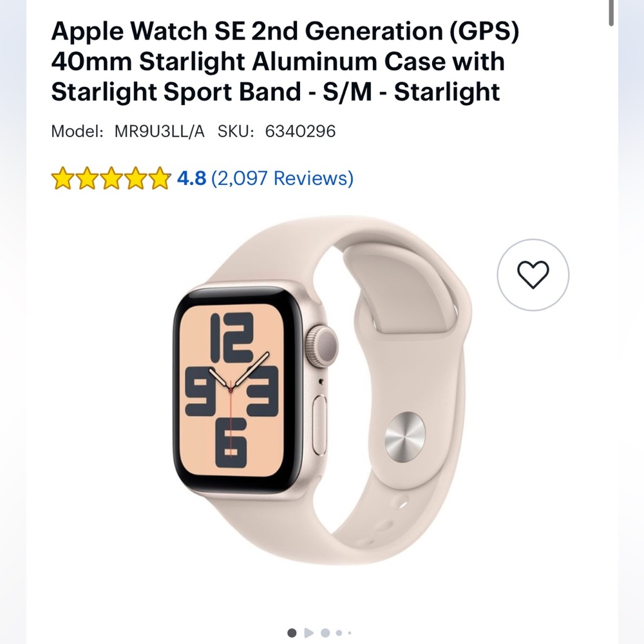Select the first carousel indicator dot
The image size is (644, 644).
(x=292, y=632)
